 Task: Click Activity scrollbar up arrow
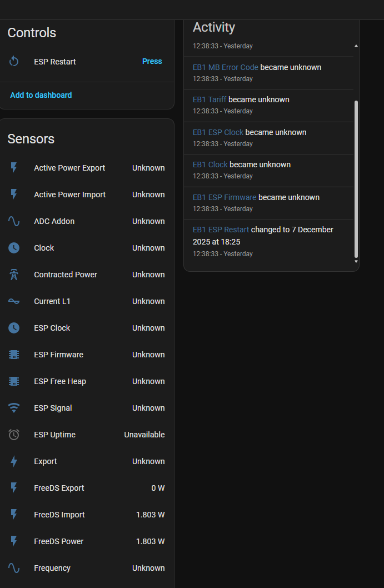(356, 46)
